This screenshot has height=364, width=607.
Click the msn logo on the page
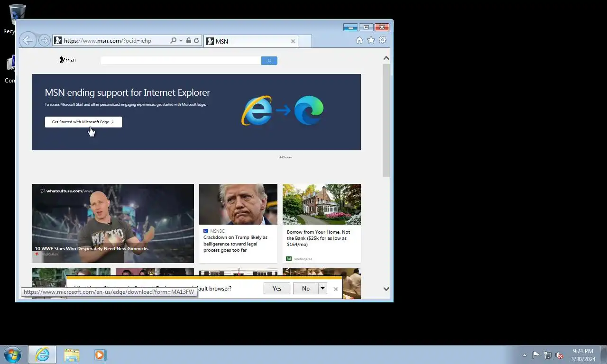68,60
